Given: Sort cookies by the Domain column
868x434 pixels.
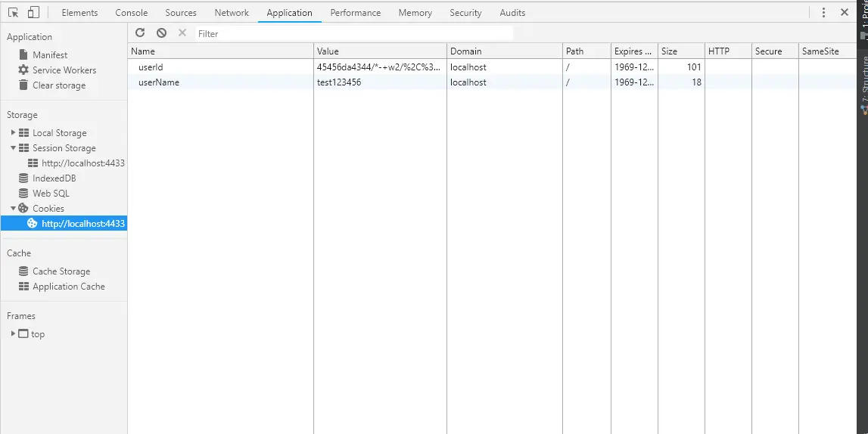Looking at the screenshot, I should (x=505, y=51).
